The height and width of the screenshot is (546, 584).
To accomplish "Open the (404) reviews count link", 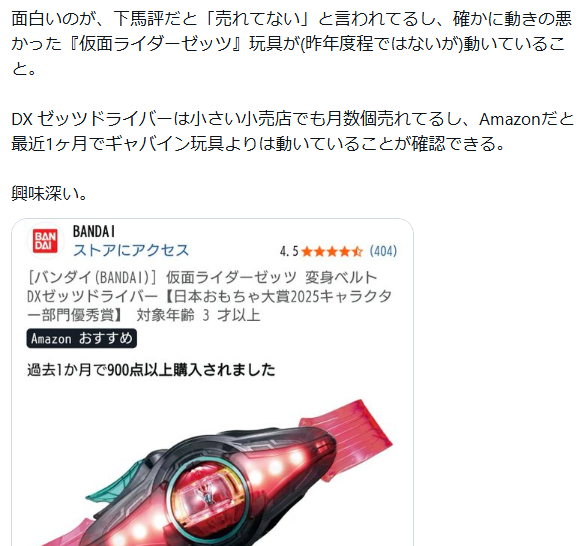I will (x=383, y=251).
